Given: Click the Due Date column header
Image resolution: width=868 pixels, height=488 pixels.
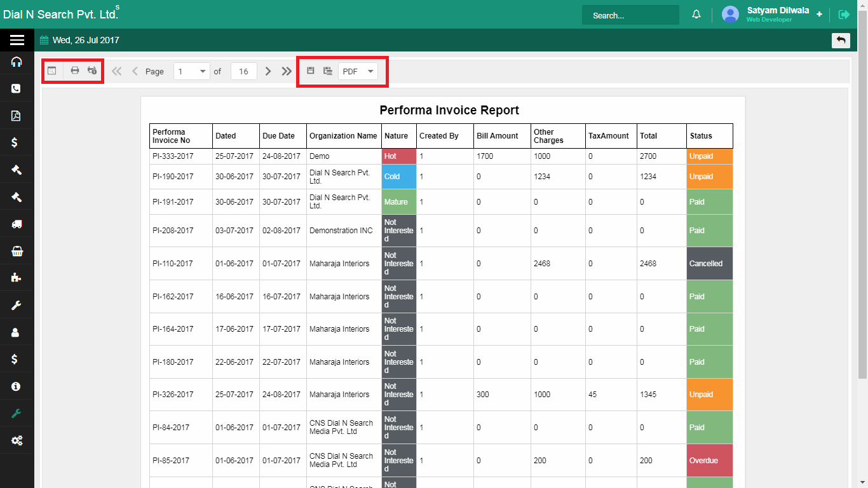Looking at the screenshot, I should (283, 136).
